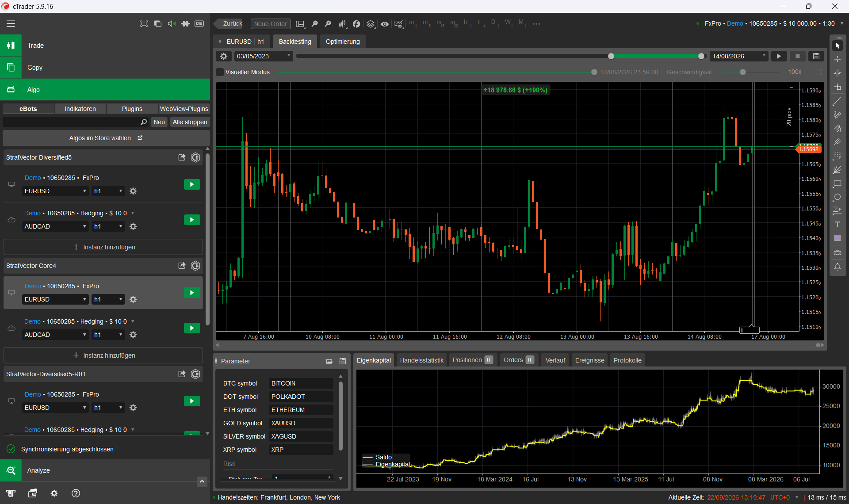Click Instanz hinzufügen under StratVector Diversified5
The image size is (849, 504).
click(103, 247)
